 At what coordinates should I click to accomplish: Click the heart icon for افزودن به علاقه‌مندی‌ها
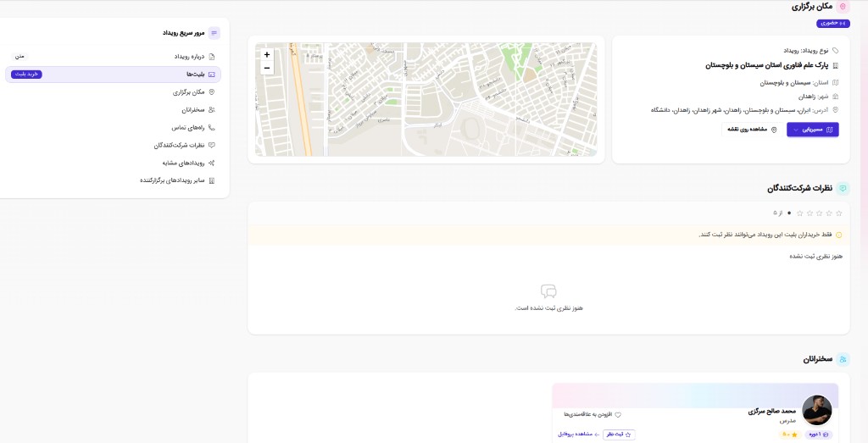coord(618,415)
